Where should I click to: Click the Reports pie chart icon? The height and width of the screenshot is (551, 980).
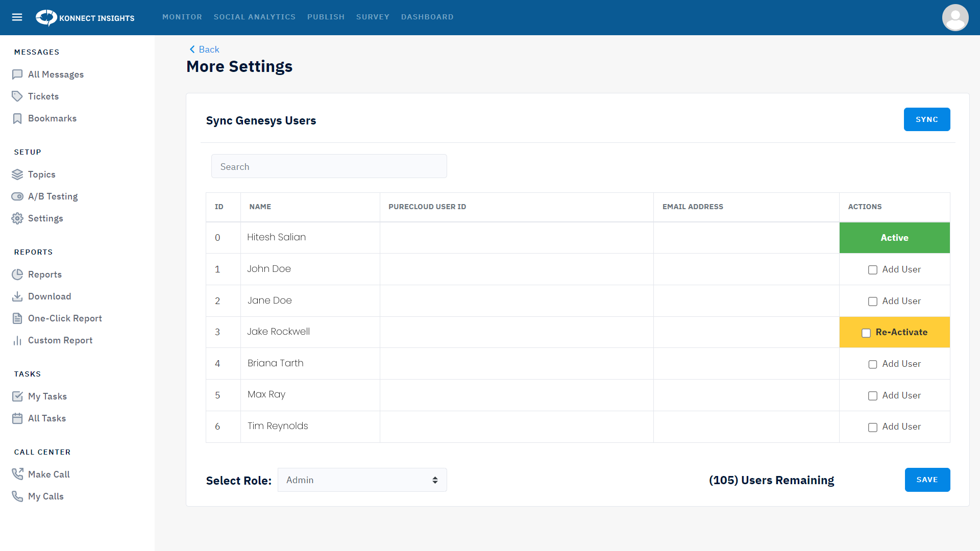coord(17,274)
